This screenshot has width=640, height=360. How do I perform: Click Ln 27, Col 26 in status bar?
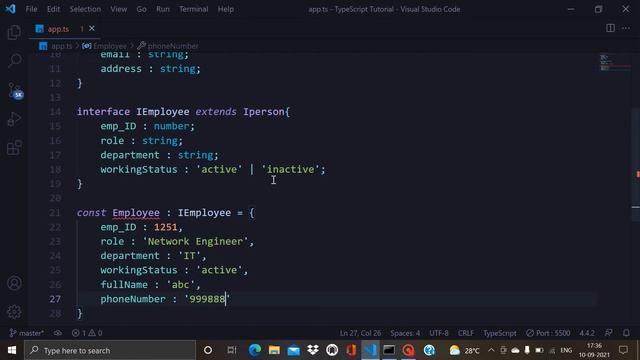(x=360, y=333)
